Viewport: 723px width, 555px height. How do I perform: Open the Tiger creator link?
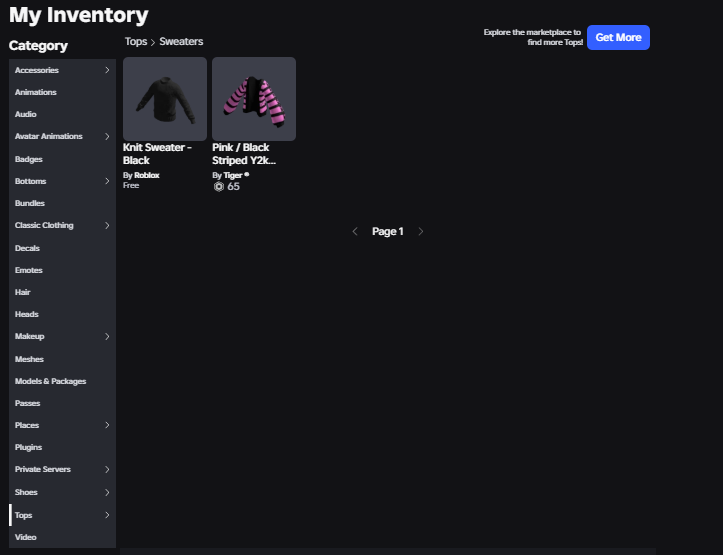(x=232, y=175)
